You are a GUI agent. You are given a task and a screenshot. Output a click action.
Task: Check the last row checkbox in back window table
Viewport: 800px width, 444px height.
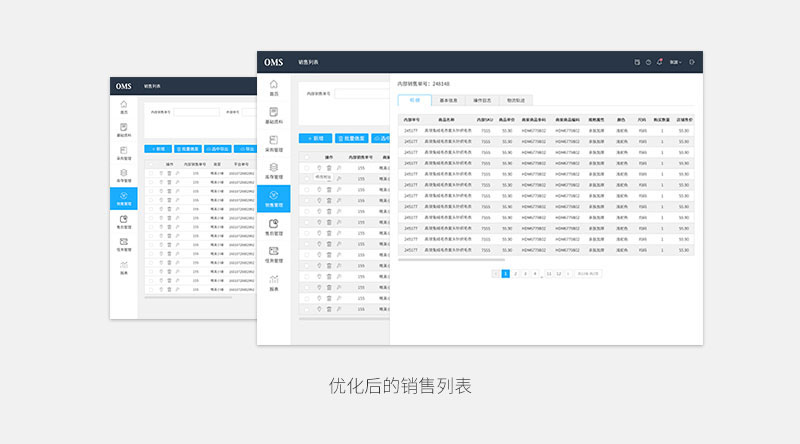[x=151, y=289]
